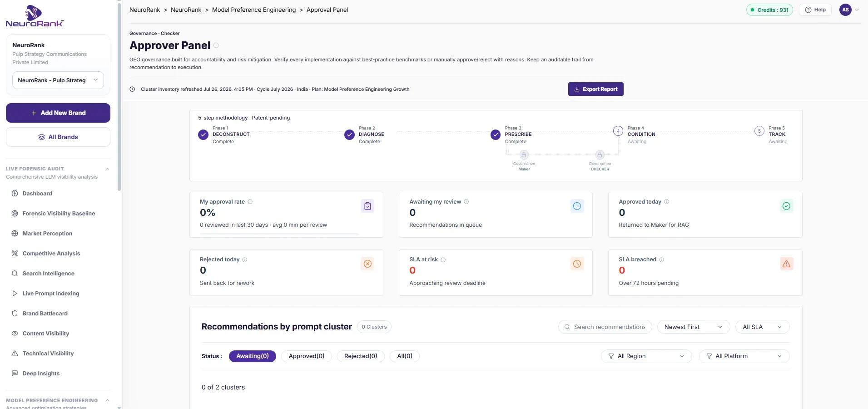
Task: Click the Technical Visibility warning icon
Action: tap(15, 354)
